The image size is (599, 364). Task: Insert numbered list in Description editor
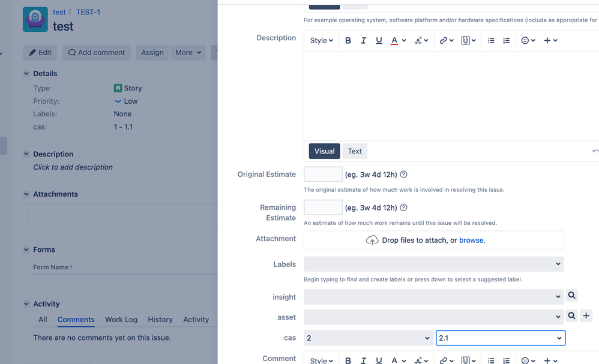506,40
